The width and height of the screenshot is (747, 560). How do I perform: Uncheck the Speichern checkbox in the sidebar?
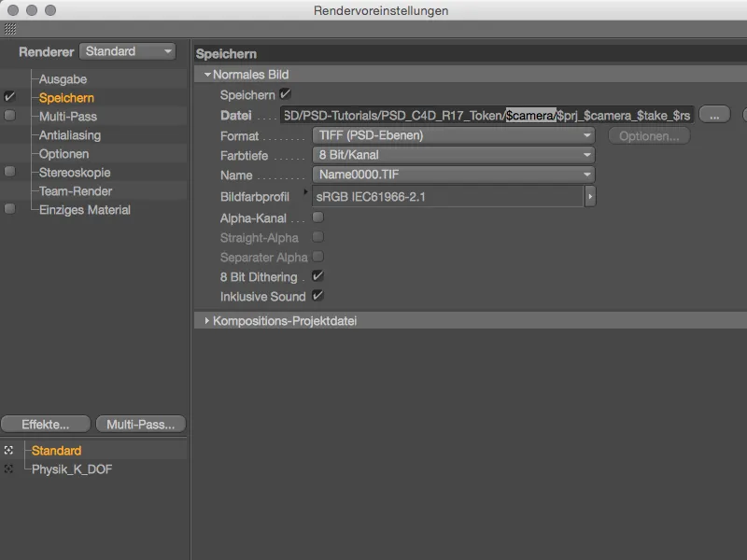coord(9,97)
